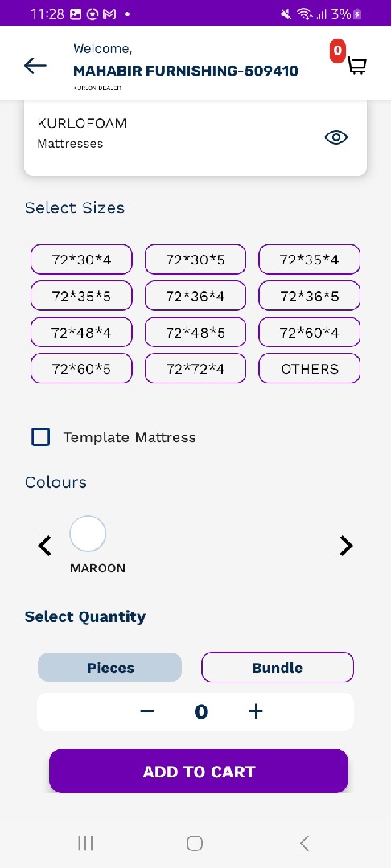Switch to Bundle quantity tab

coord(278,668)
